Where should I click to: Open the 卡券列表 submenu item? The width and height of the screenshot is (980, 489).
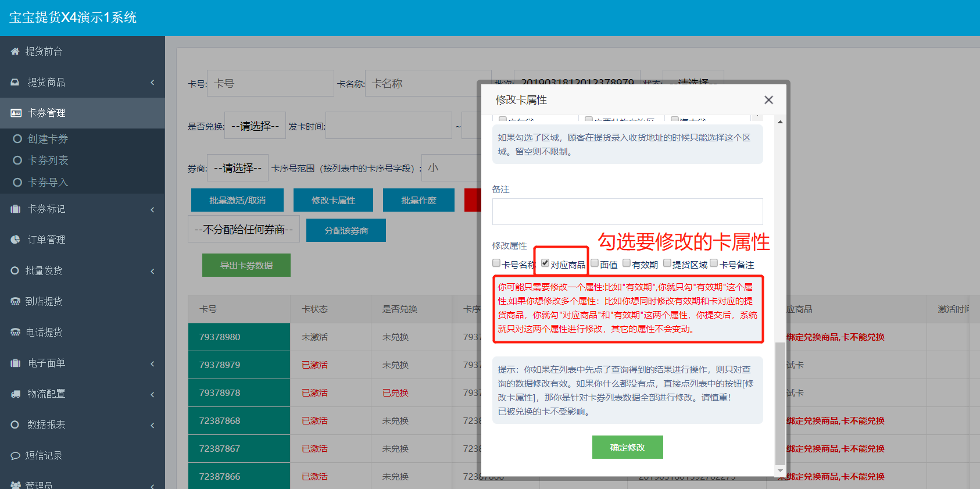tap(48, 160)
